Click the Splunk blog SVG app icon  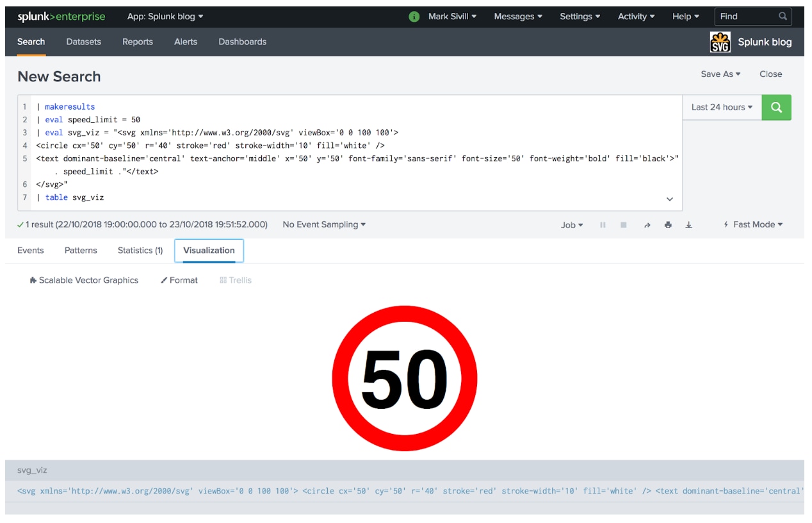coord(720,42)
